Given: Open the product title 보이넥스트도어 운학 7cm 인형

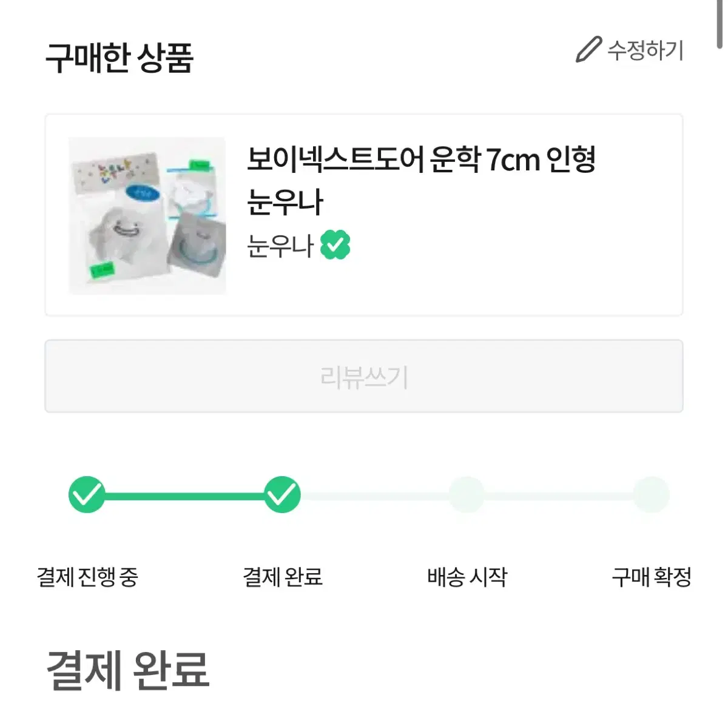Looking at the screenshot, I should [x=421, y=159].
